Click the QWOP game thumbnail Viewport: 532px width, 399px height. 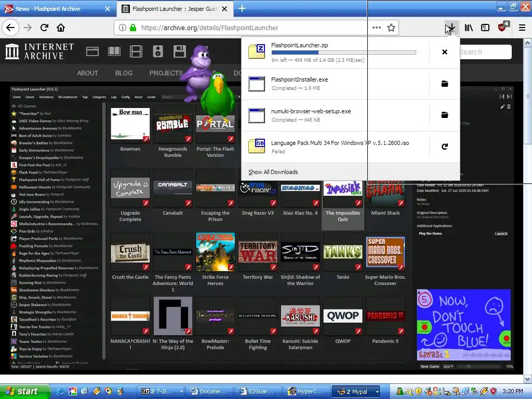(x=343, y=316)
